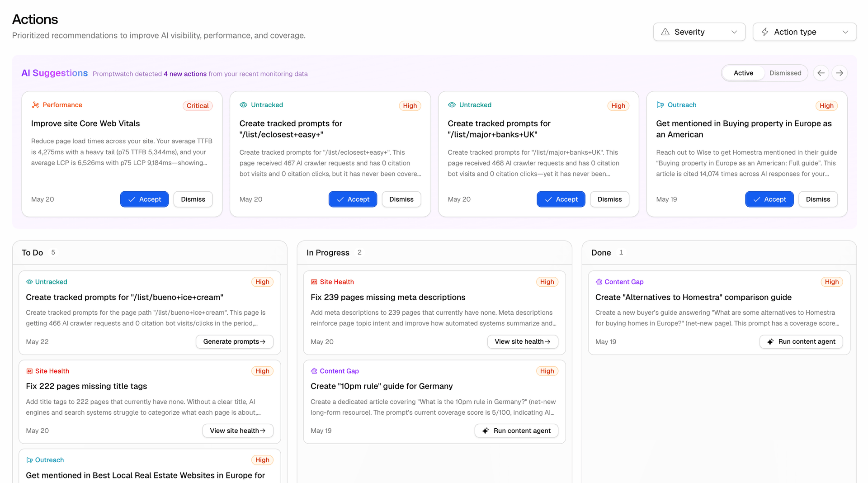Click arrow icon on title tags View site health

(263, 431)
